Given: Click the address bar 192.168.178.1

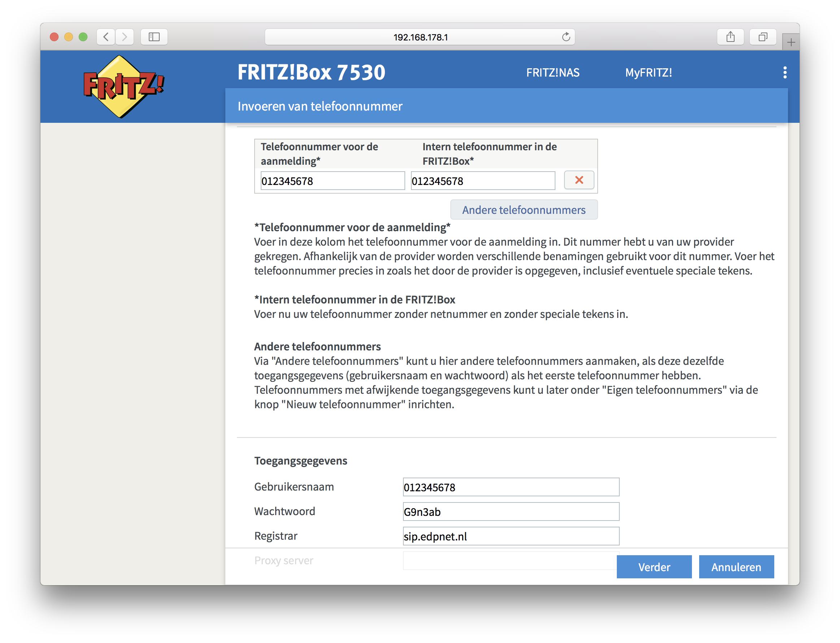Looking at the screenshot, I should pos(419,37).
